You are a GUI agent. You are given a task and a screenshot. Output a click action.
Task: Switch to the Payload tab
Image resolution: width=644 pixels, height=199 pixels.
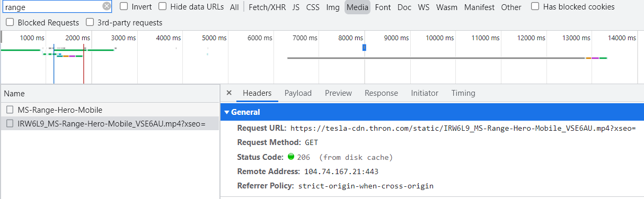[x=298, y=93]
